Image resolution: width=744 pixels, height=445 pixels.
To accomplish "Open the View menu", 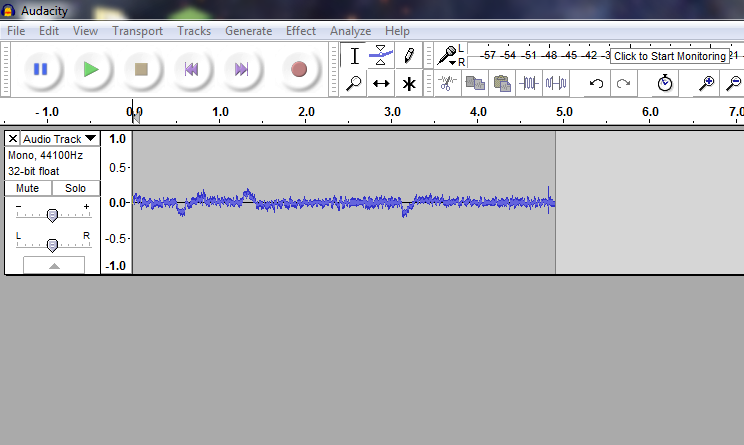I will pyautogui.click(x=85, y=31).
